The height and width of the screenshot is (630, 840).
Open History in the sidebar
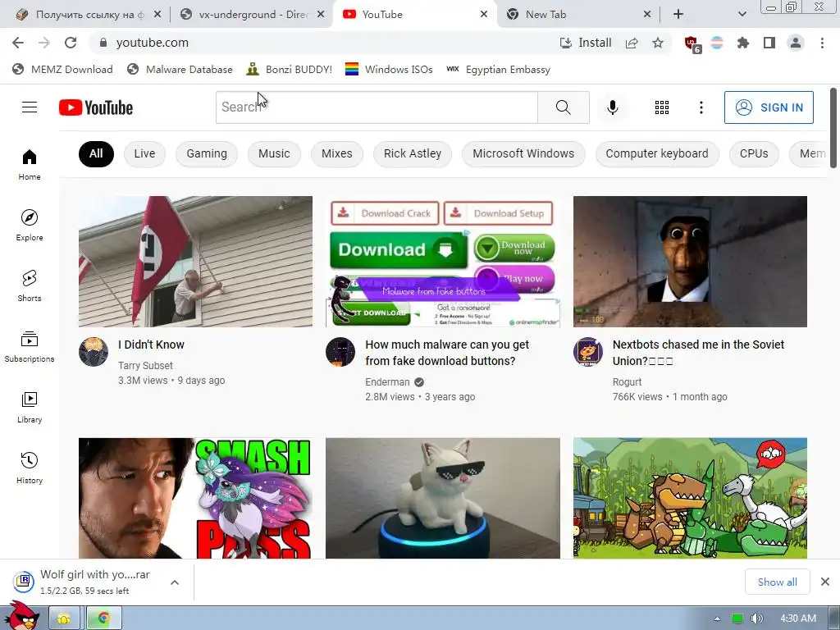30,468
